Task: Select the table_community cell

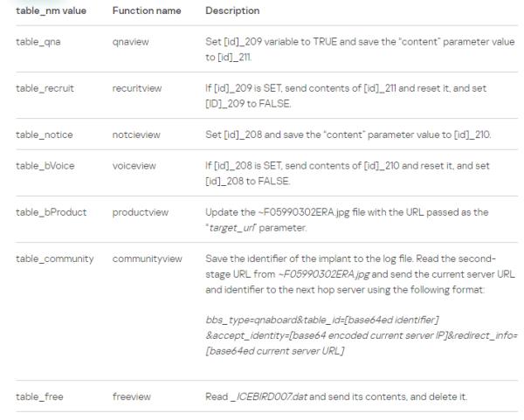Action: [55, 259]
